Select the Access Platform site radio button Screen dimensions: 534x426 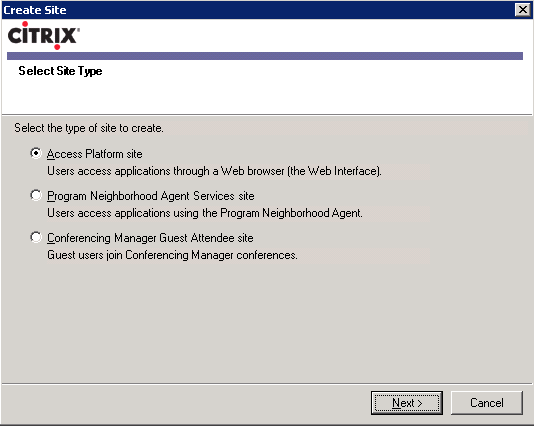coord(36,153)
